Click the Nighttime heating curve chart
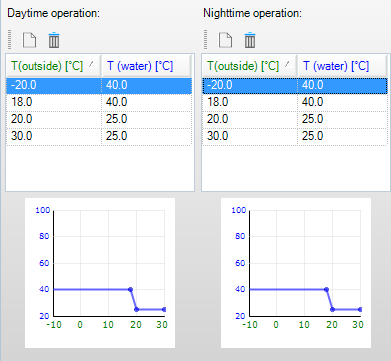This screenshot has width=391, height=361. tap(296, 273)
